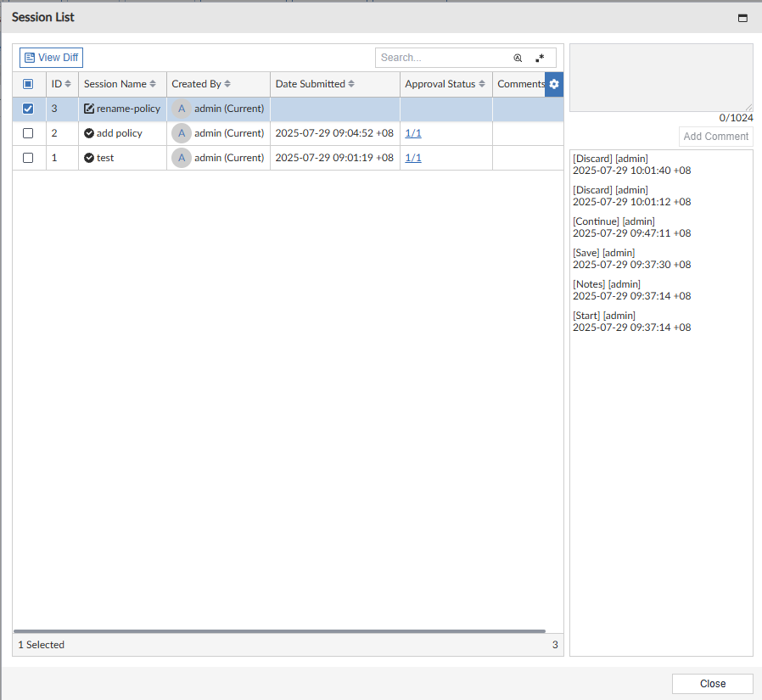Select the rename-policy session name
This screenshot has height=700, width=762.
click(128, 109)
